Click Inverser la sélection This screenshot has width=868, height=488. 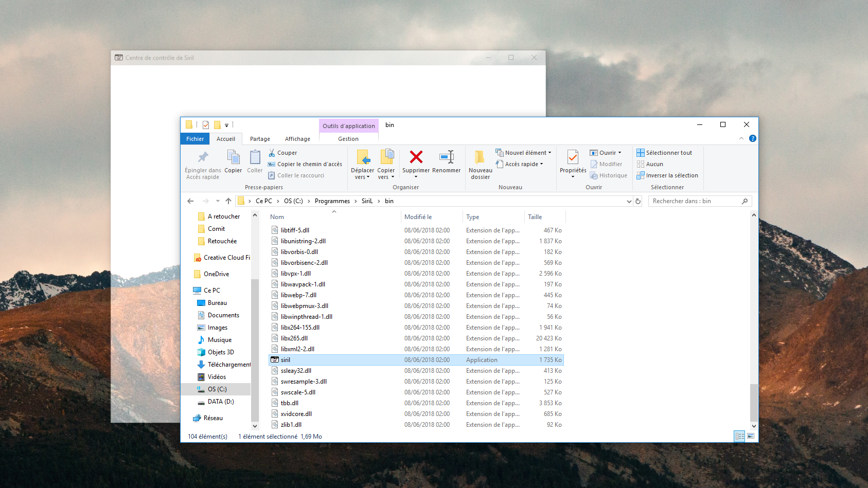point(671,175)
